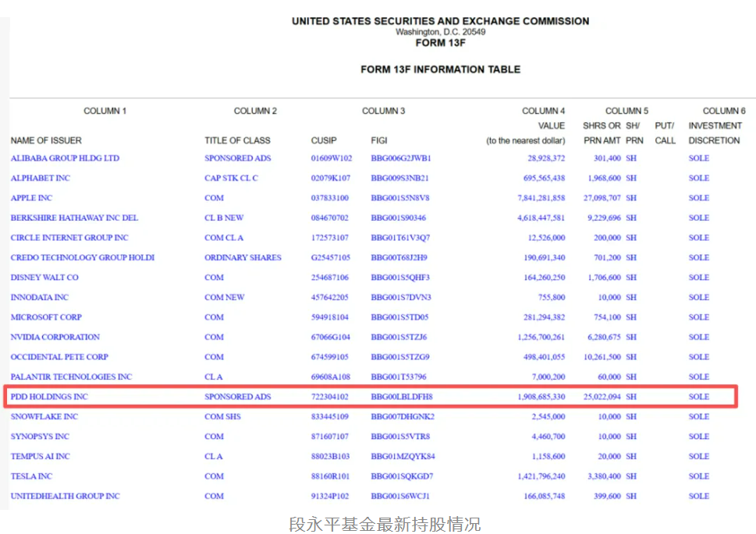Click CUSIP 91324P102 for UnitedHealth

click(x=330, y=496)
